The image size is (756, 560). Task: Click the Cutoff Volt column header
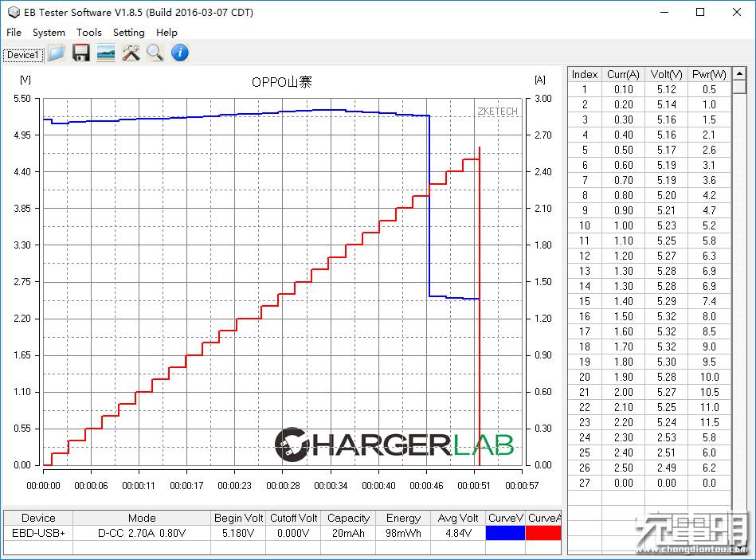[x=293, y=518]
